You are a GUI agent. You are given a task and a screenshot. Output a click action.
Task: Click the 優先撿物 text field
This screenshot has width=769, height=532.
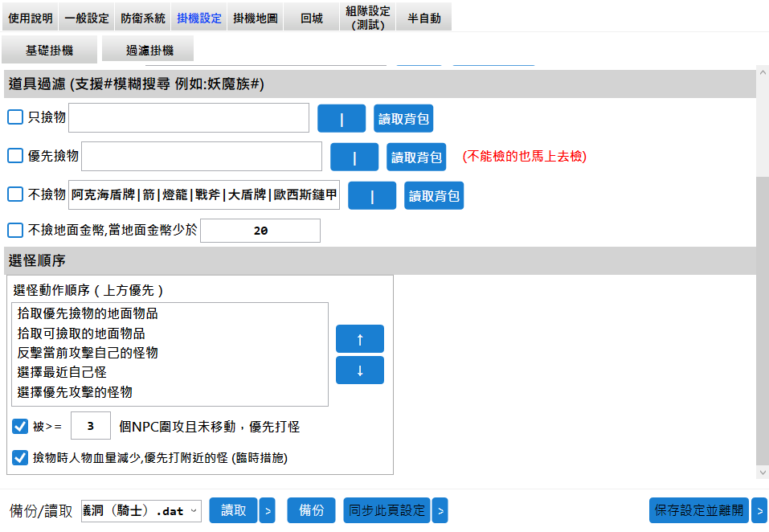point(202,157)
